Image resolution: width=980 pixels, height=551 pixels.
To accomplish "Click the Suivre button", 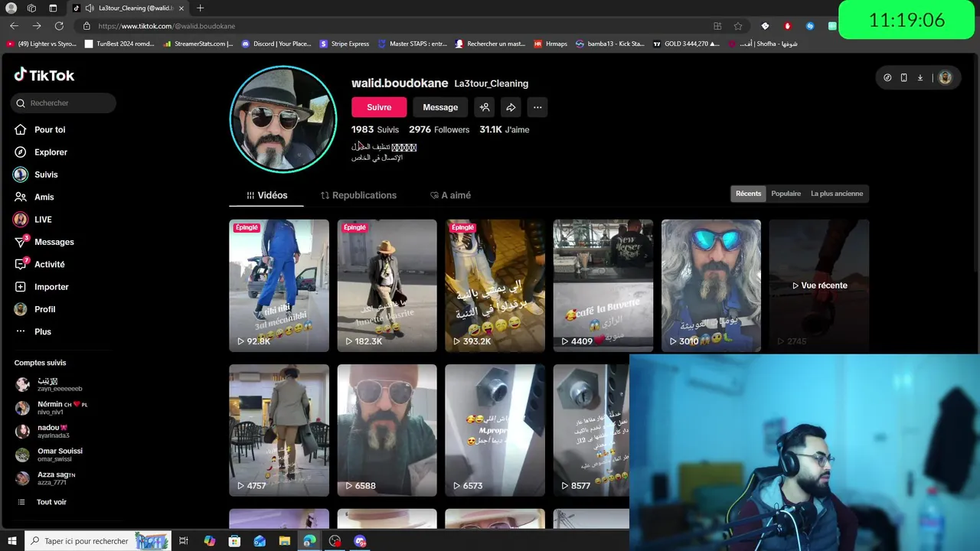I will point(379,107).
